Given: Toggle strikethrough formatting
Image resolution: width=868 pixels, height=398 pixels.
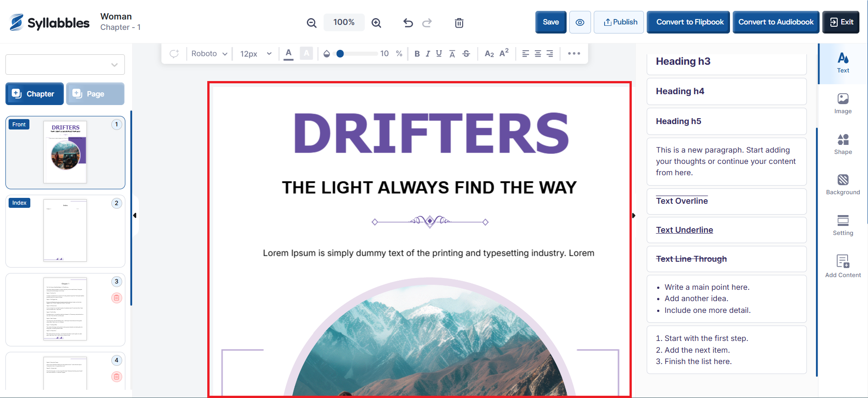Looking at the screenshot, I should (x=466, y=54).
